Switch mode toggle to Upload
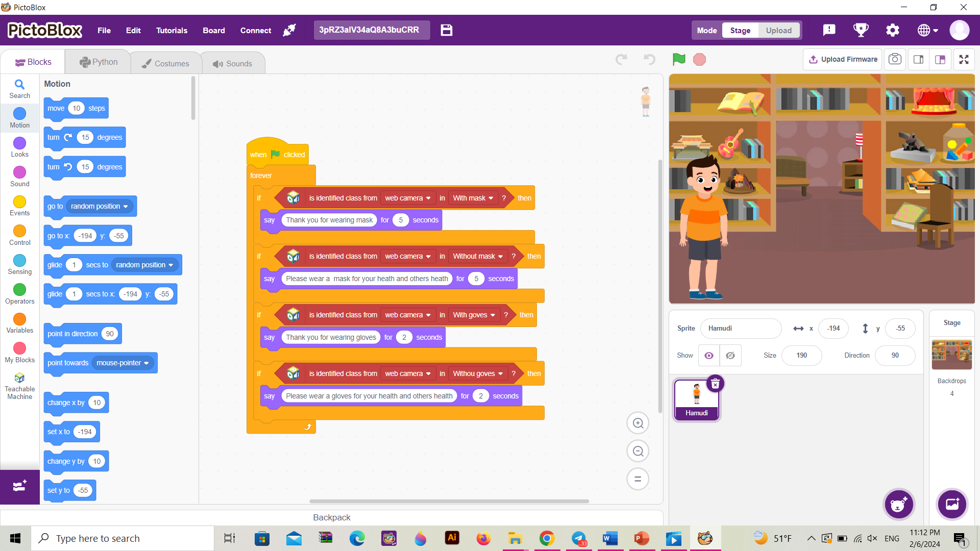 tap(778, 31)
